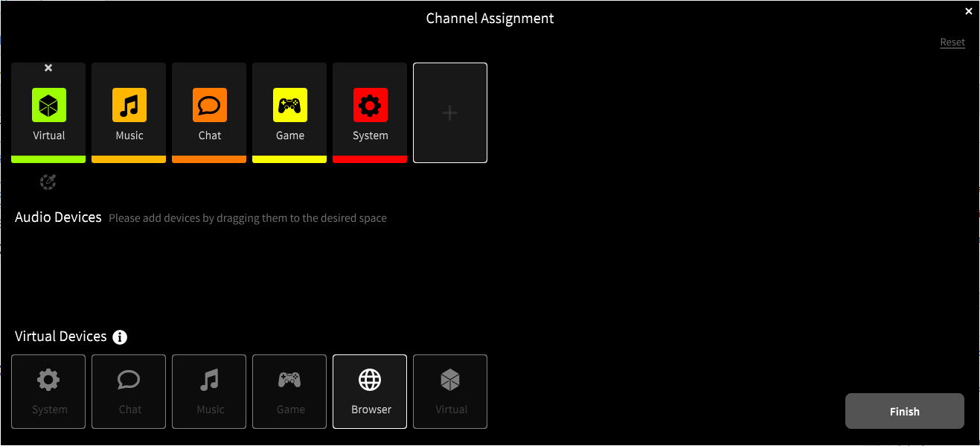Viewport: 980px width, 446px height.
Task: Click the Music channel note icon
Action: point(129,105)
